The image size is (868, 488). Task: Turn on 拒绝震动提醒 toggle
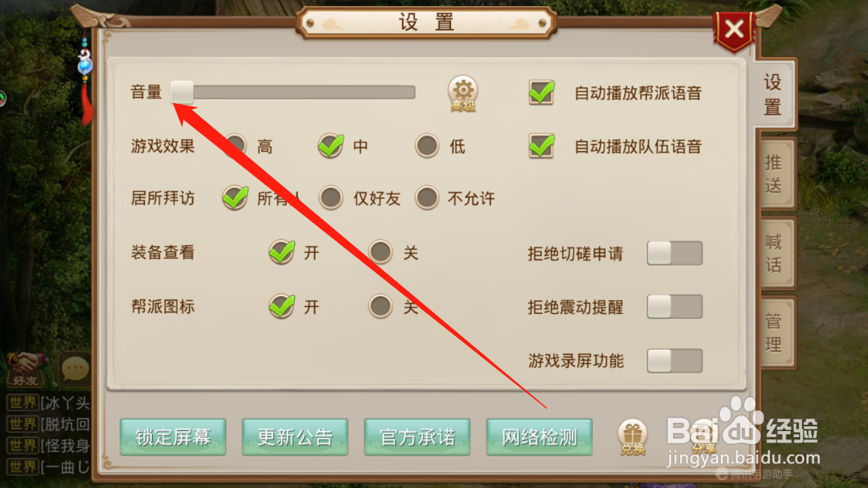675,306
